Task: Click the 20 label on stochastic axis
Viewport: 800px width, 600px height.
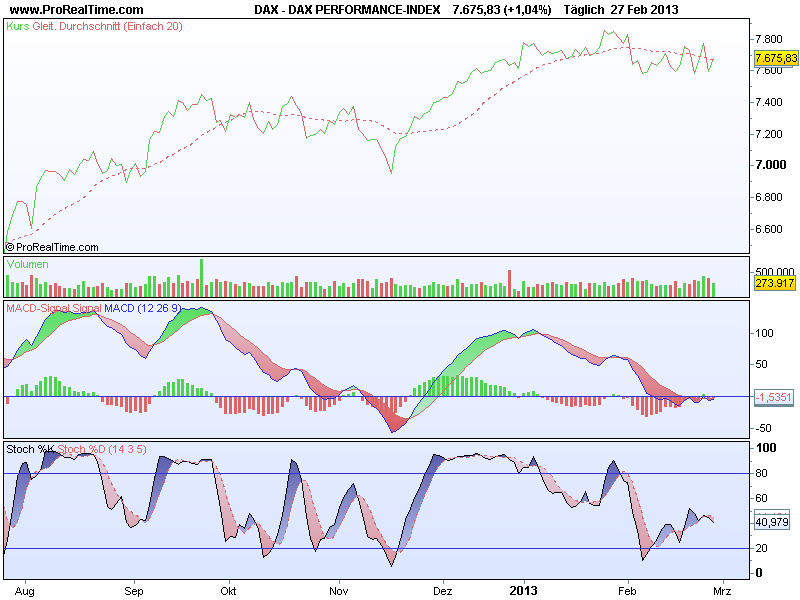Action: click(x=761, y=548)
